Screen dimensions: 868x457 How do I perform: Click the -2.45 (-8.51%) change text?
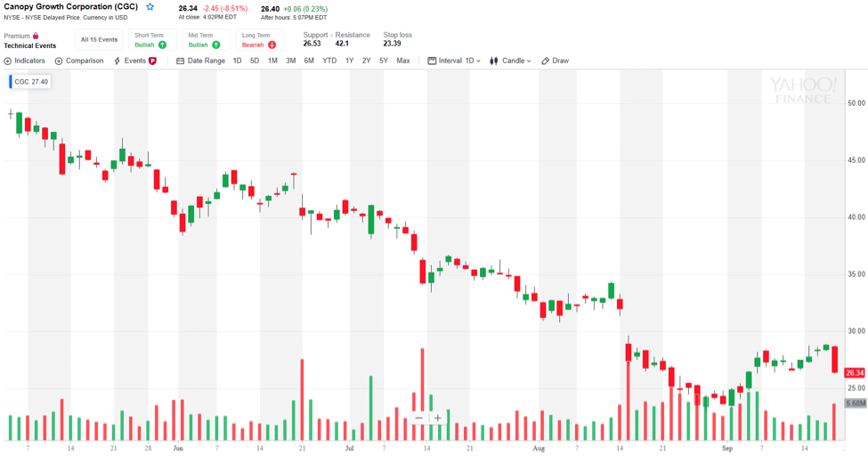tap(224, 9)
